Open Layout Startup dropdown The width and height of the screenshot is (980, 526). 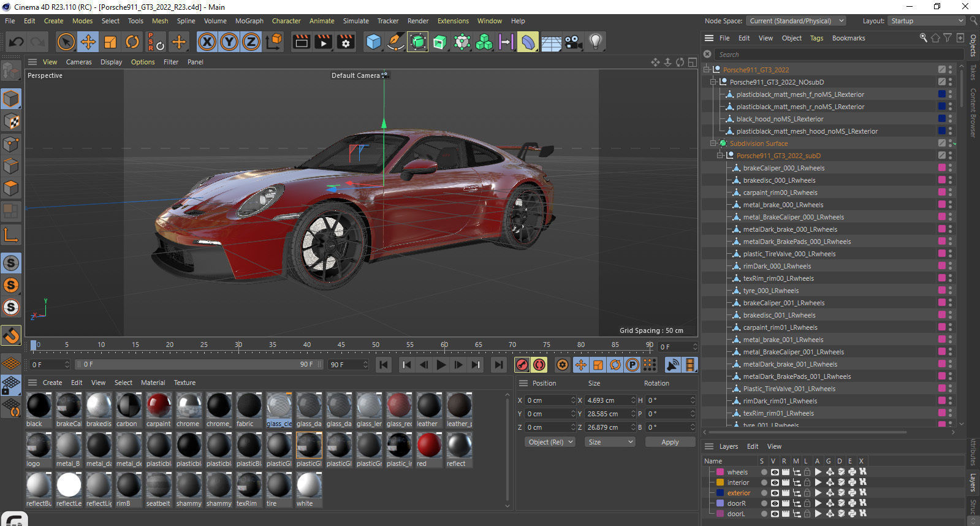[927, 21]
